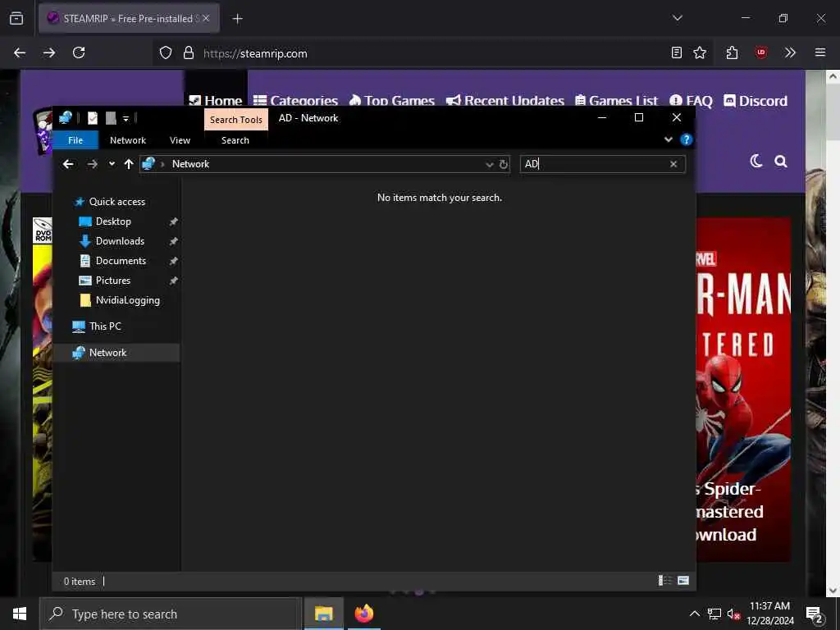840x630 pixels.
Task: Go forward in File Explorer
Action: [92, 164]
